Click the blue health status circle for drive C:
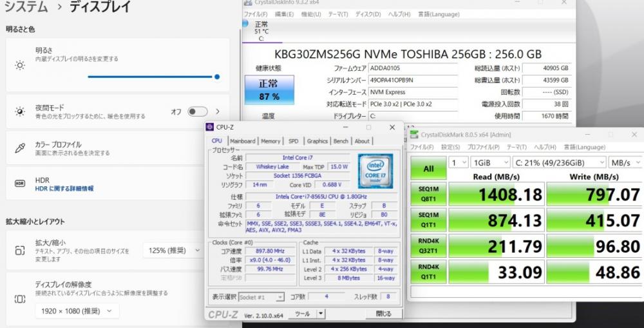644x328 pixels. [x=245, y=24]
